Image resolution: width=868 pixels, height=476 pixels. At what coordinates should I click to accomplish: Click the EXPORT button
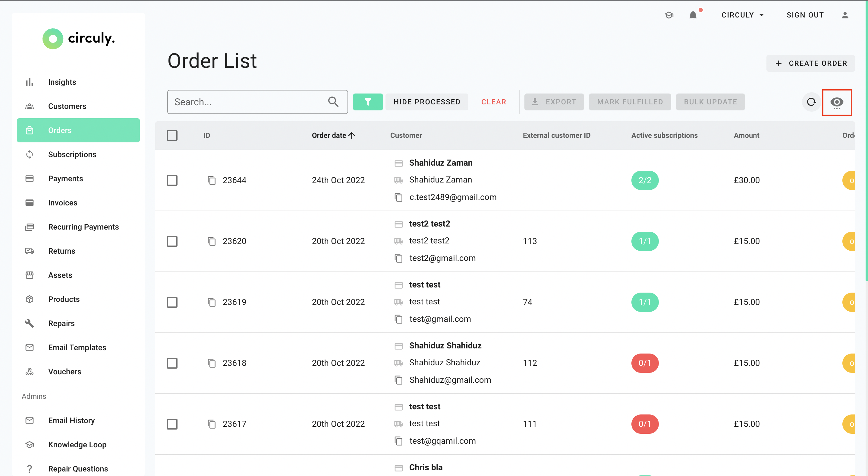coord(554,102)
